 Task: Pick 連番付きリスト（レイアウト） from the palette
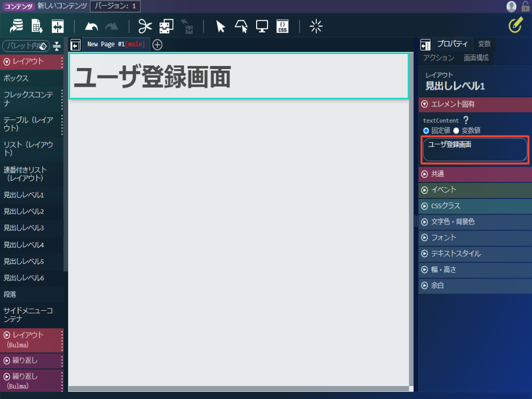32,174
